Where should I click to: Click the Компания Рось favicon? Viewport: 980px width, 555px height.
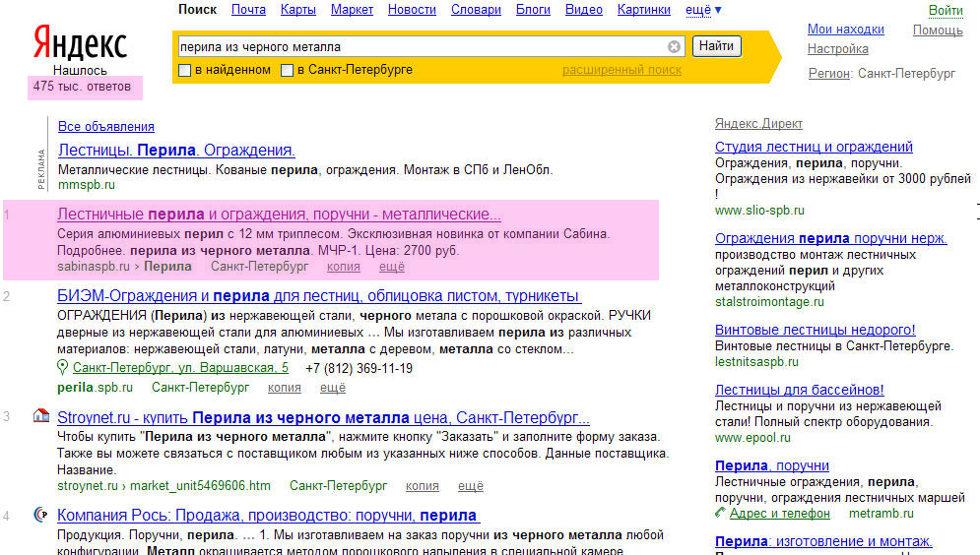tap(41, 515)
